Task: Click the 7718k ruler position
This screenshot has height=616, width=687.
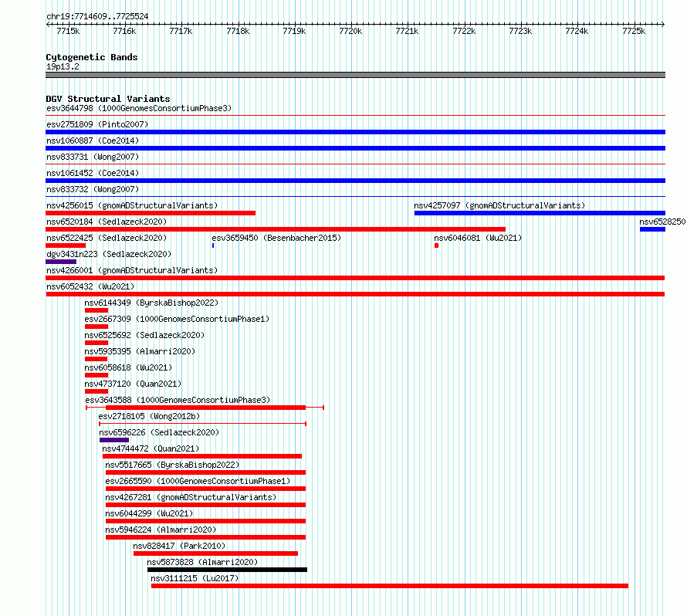Action: 238,31
